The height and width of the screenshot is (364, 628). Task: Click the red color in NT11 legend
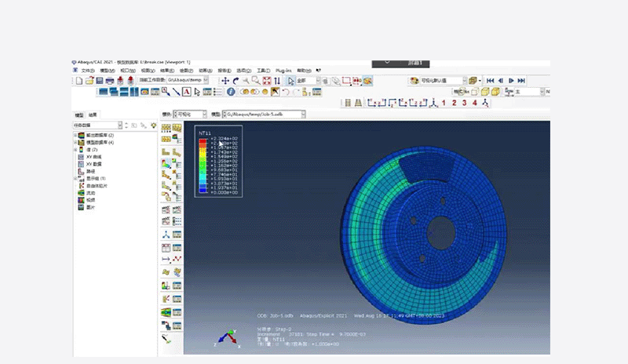pos(202,140)
